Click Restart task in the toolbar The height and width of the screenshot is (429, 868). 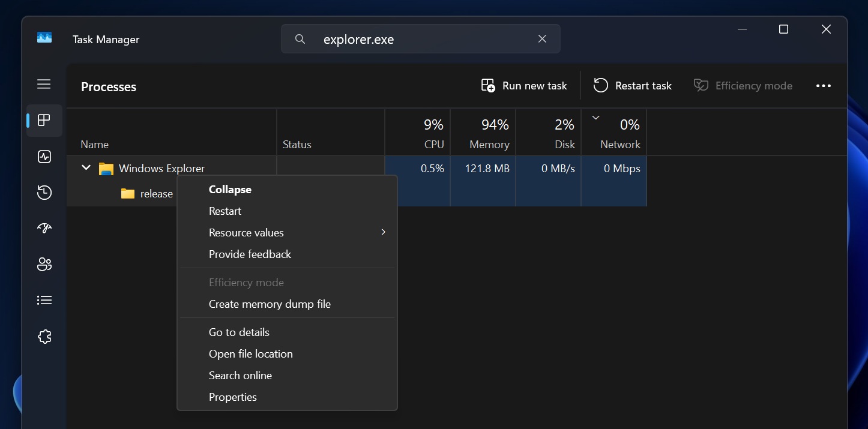point(632,85)
